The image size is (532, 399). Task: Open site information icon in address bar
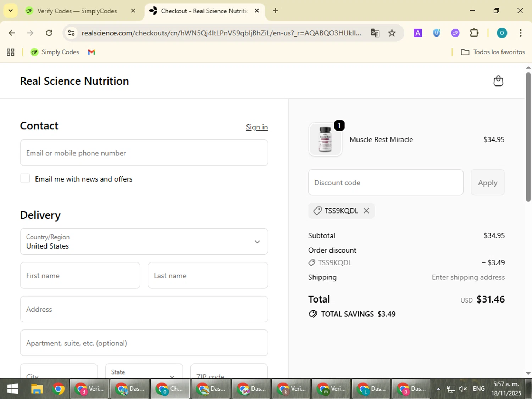coord(71,33)
